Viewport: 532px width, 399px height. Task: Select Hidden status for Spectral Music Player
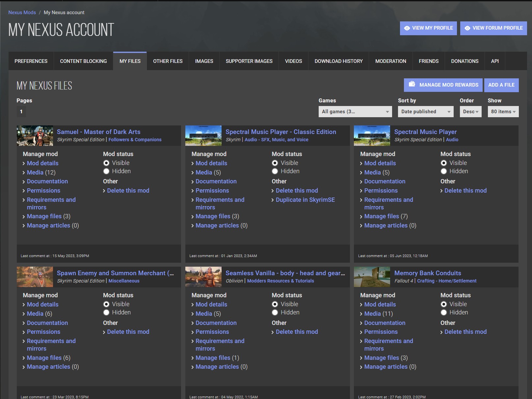[x=444, y=171]
